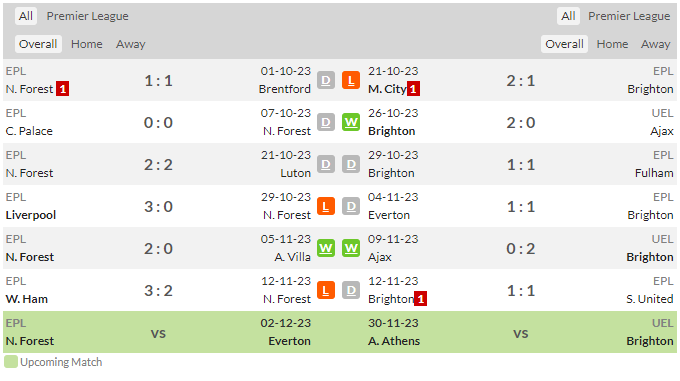The image size is (680, 381).
Task: Select the right All competitions filter
Action: click(x=568, y=16)
